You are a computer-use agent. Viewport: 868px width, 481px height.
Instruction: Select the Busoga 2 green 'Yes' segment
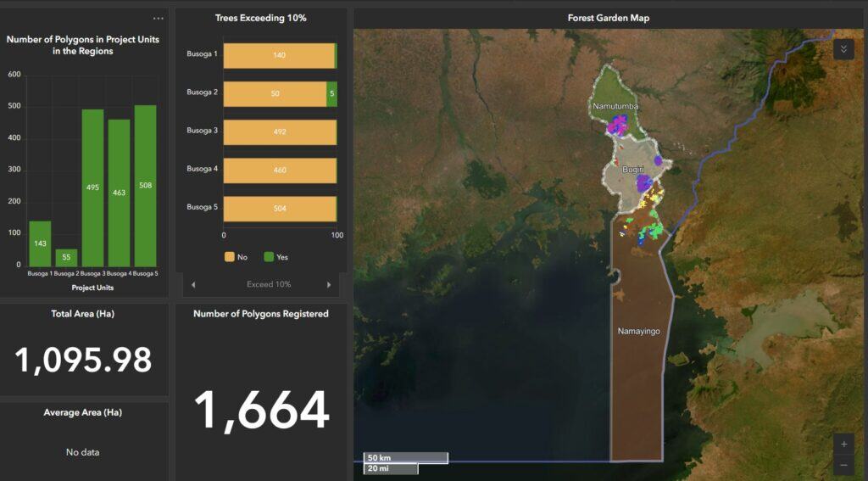pyautogui.click(x=331, y=93)
